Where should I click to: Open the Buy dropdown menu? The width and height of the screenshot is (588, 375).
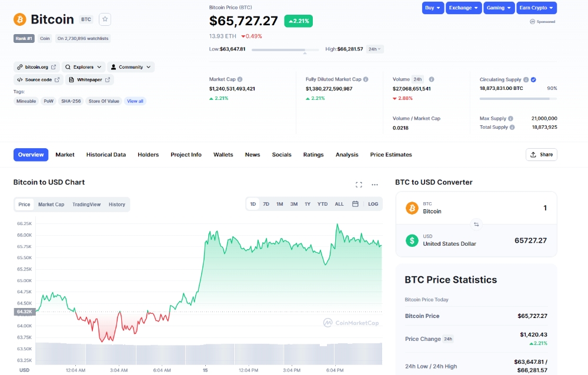tap(433, 8)
